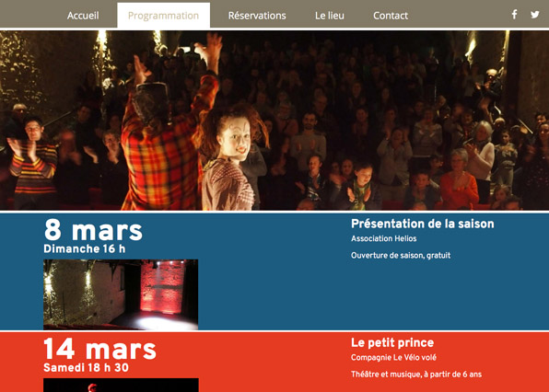This screenshot has height=392, width=549.
Task: Click the clown audience banner photo
Action: (x=274, y=121)
